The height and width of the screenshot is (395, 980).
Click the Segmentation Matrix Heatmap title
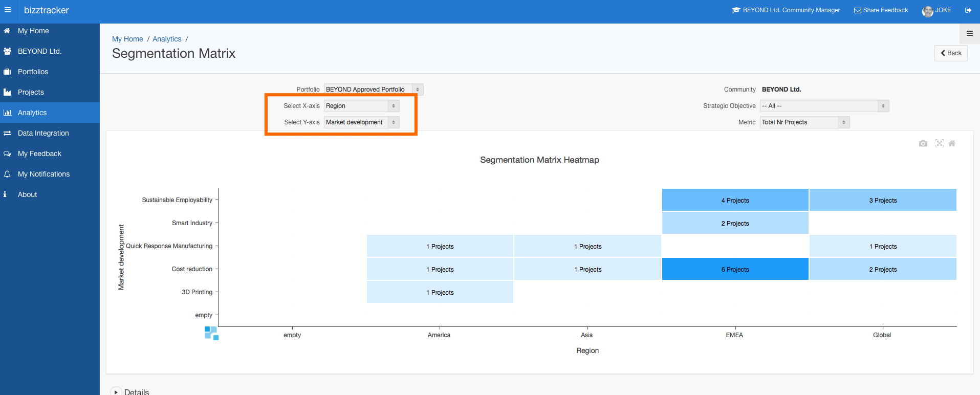(x=539, y=160)
